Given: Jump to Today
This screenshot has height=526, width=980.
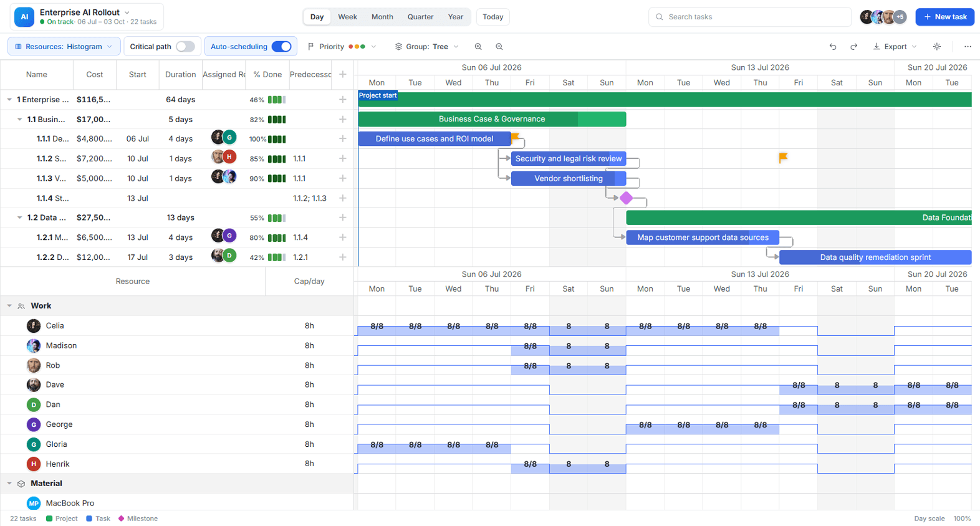Looking at the screenshot, I should [x=493, y=17].
